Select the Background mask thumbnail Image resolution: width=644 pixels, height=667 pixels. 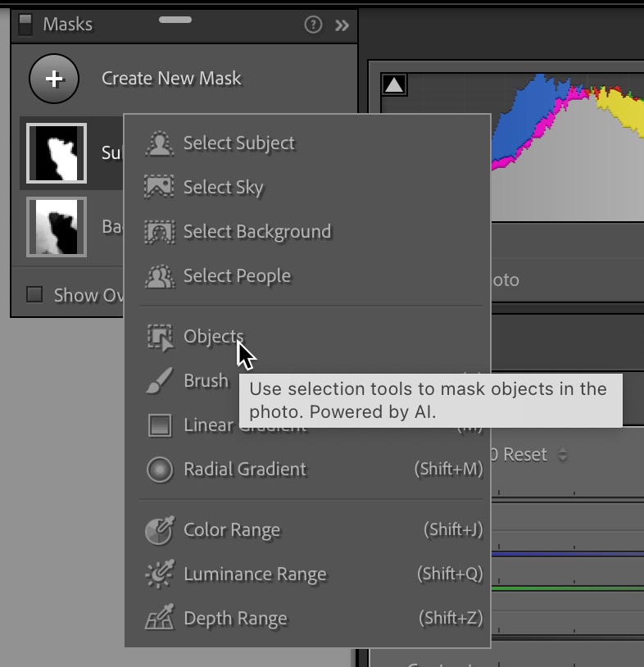[x=57, y=227]
